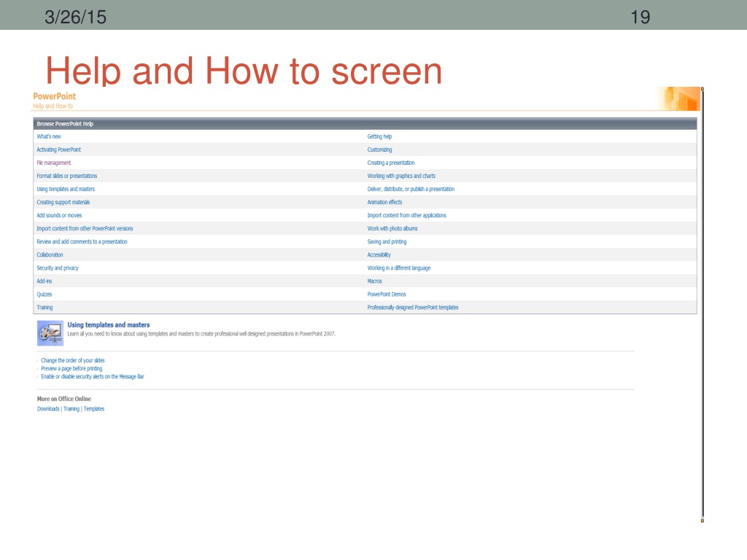Open Deliver, distribute, or publish a presentation
Screen dimensions: 747x560
411,189
